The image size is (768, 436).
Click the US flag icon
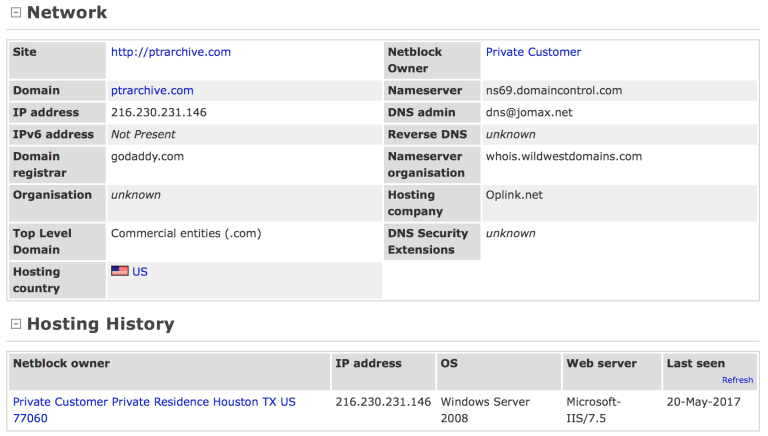[119, 271]
